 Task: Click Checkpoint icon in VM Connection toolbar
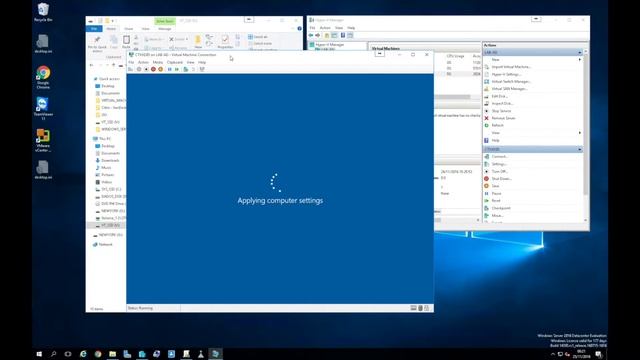tap(186, 69)
